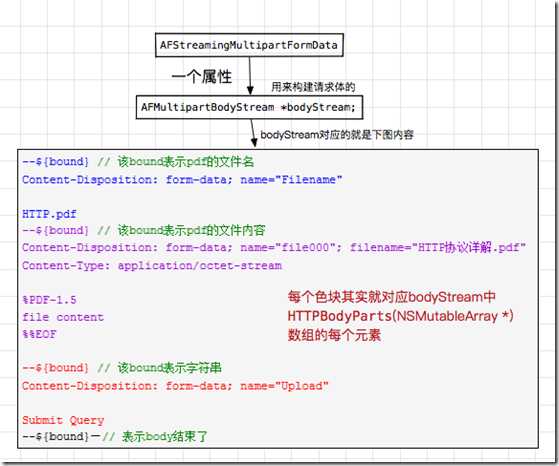Click the text '%%EOF'
559x466 pixels.
click(x=39, y=334)
